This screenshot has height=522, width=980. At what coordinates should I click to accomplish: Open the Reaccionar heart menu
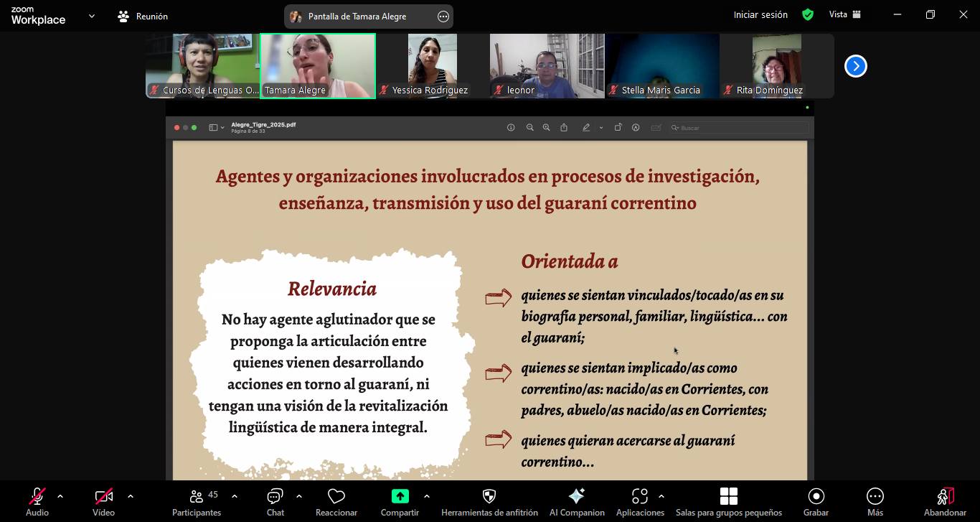[x=336, y=501]
